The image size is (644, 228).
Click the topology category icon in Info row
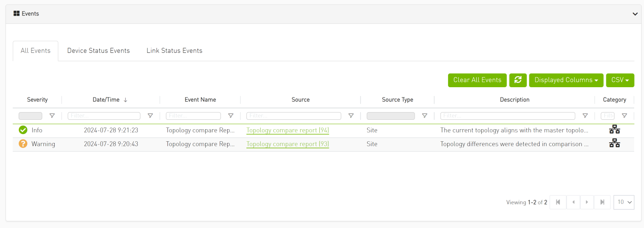pyautogui.click(x=614, y=130)
